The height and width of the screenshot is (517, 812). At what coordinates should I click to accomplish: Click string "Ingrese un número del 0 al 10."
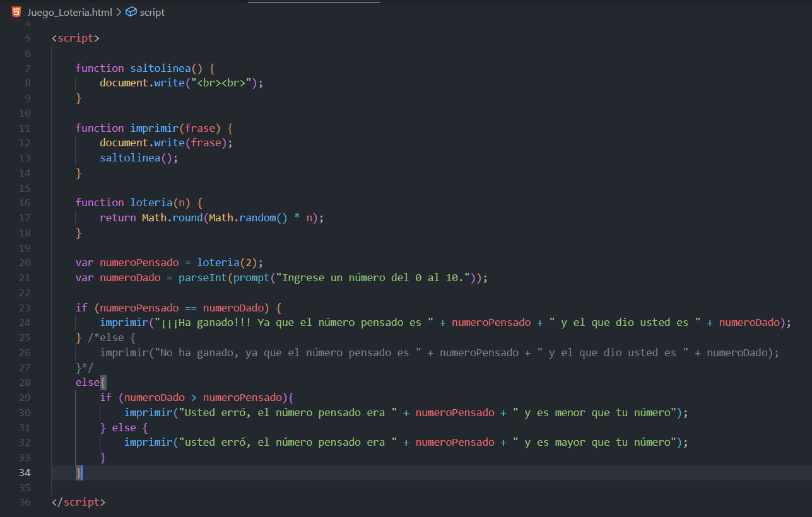click(x=373, y=277)
